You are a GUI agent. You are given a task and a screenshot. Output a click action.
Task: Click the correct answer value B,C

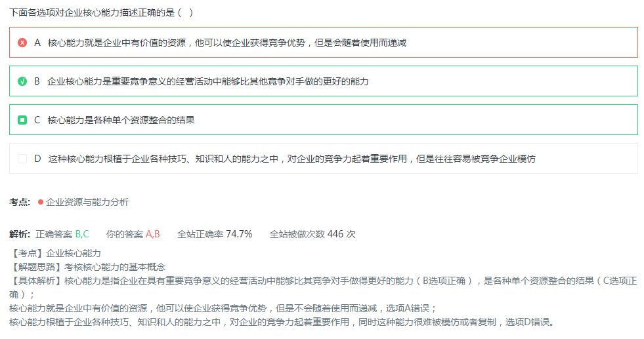82,234
